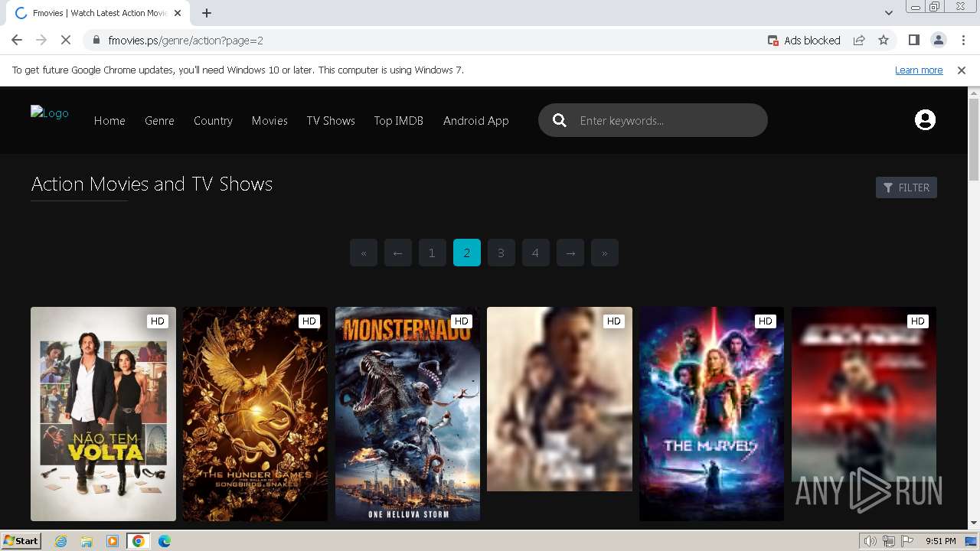Click the address bar URL

(186, 41)
